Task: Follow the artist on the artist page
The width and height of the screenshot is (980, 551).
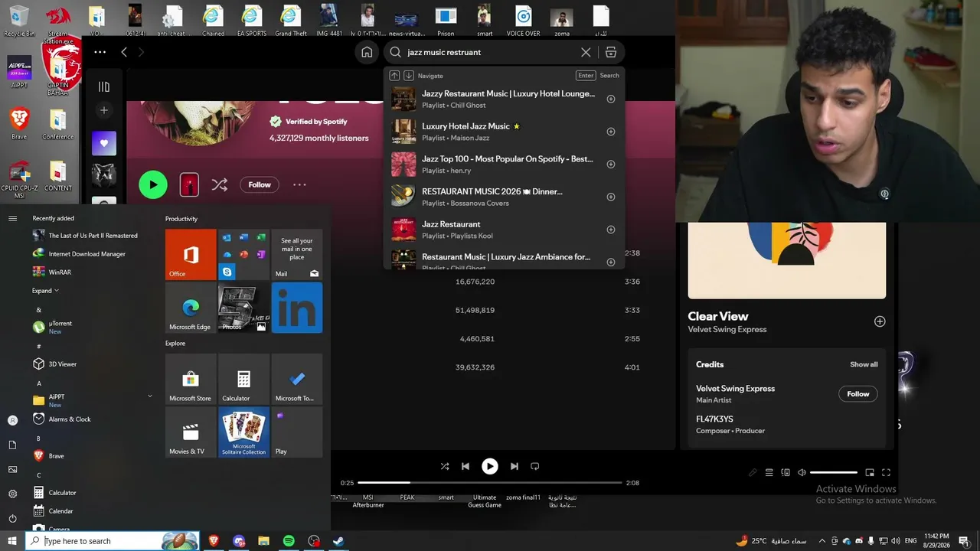Action: click(x=260, y=184)
